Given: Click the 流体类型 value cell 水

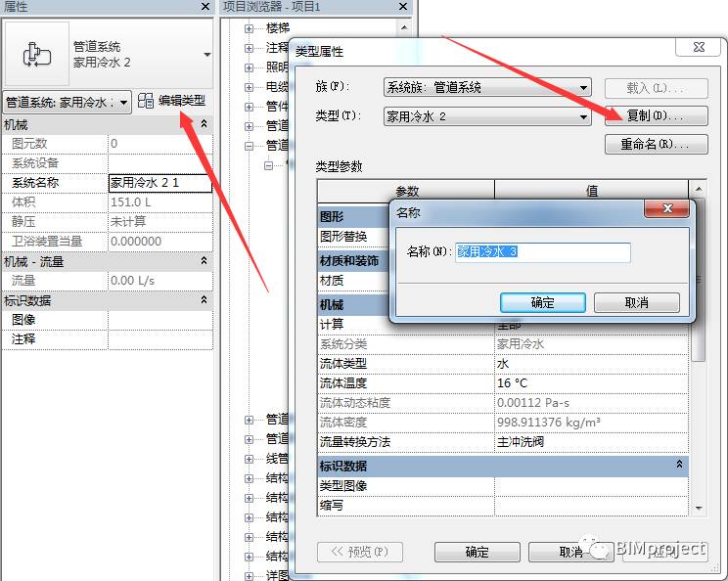Looking at the screenshot, I should coord(591,364).
